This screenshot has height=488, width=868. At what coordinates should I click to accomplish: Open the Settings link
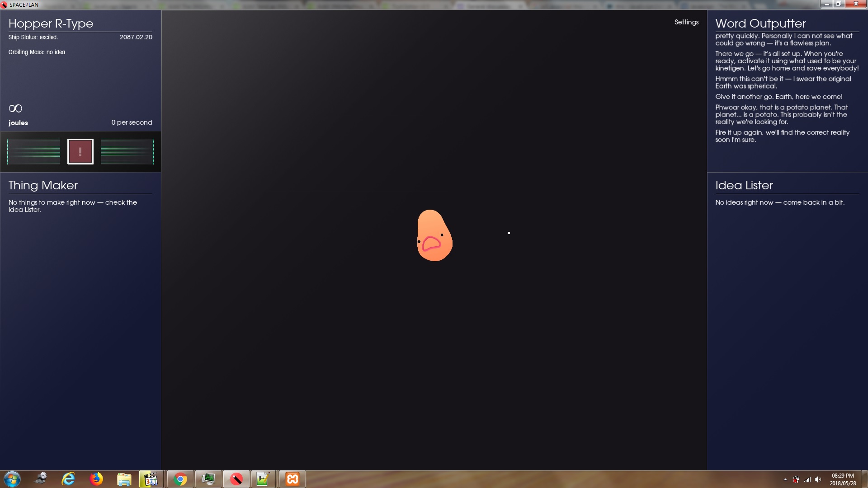(686, 22)
